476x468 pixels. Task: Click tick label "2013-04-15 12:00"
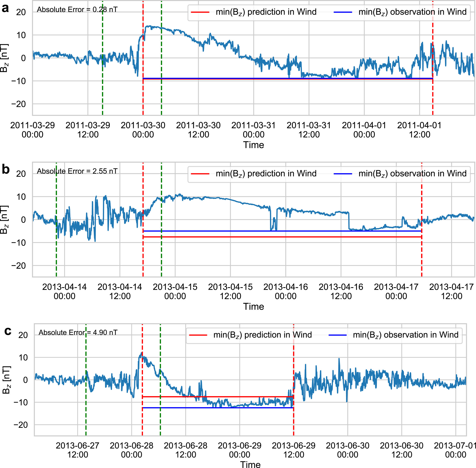point(230,291)
